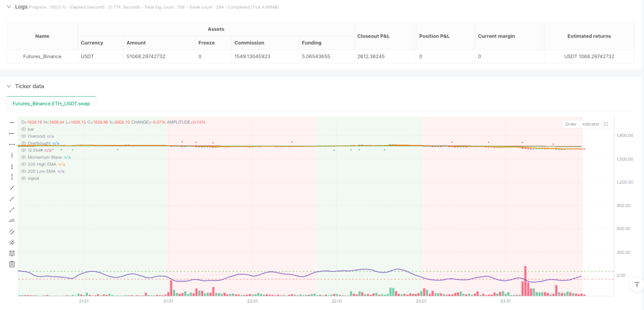The height and width of the screenshot is (310, 644).
Task: Pick the price line tool with 123 label
Action: 12,220
